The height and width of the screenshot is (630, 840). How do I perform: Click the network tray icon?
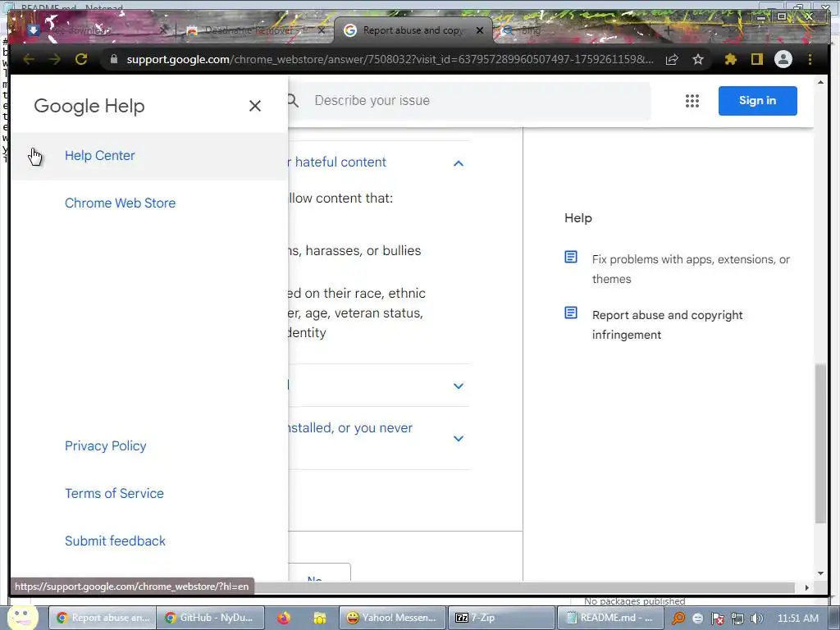pyautogui.click(x=737, y=619)
